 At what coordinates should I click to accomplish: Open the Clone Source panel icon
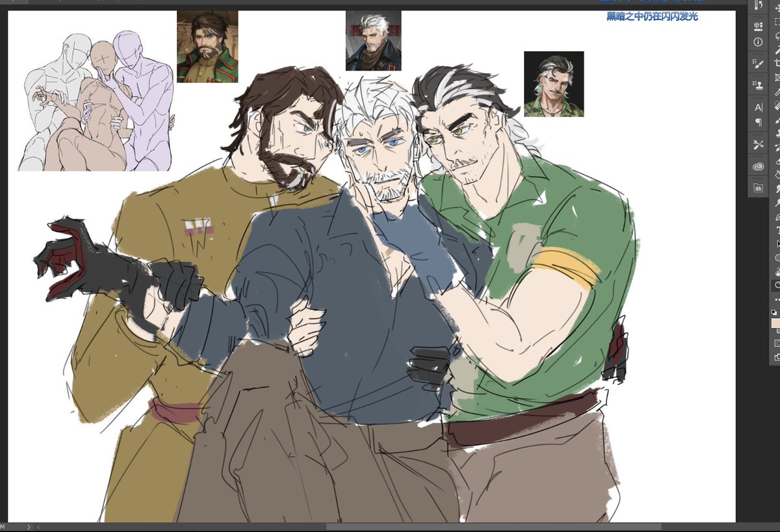coord(758,85)
